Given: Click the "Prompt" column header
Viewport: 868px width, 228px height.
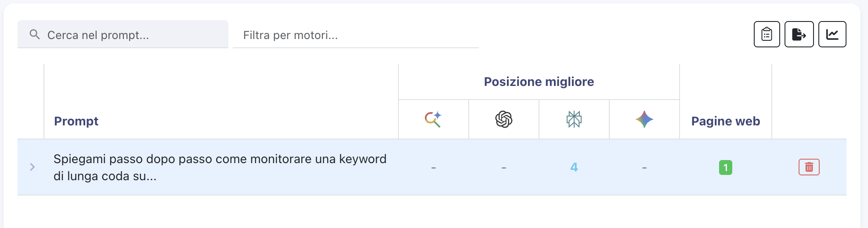Looking at the screenshot, I should pyautogui.click(x=76, y=121).
